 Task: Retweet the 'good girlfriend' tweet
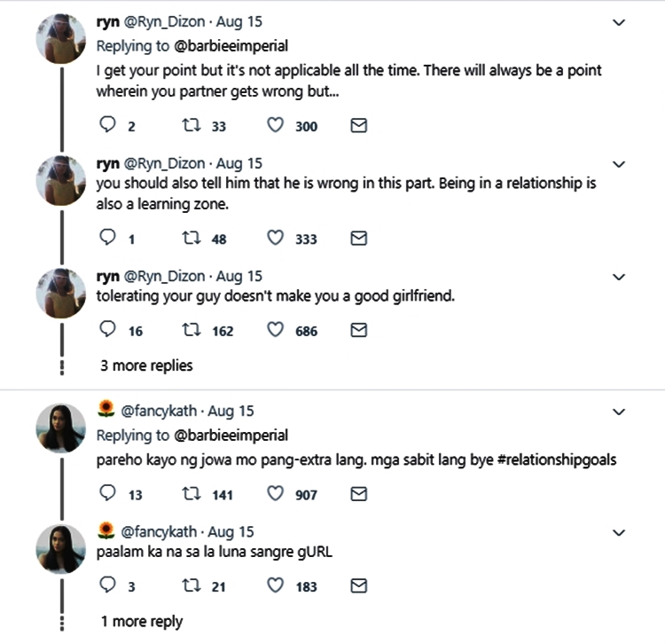point(189,330)
